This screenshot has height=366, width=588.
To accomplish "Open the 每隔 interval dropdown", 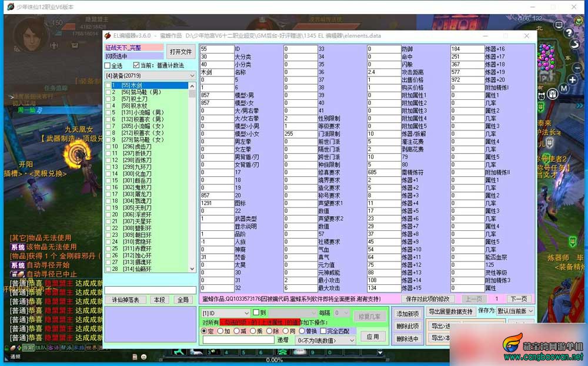I will tap(342, 313).
